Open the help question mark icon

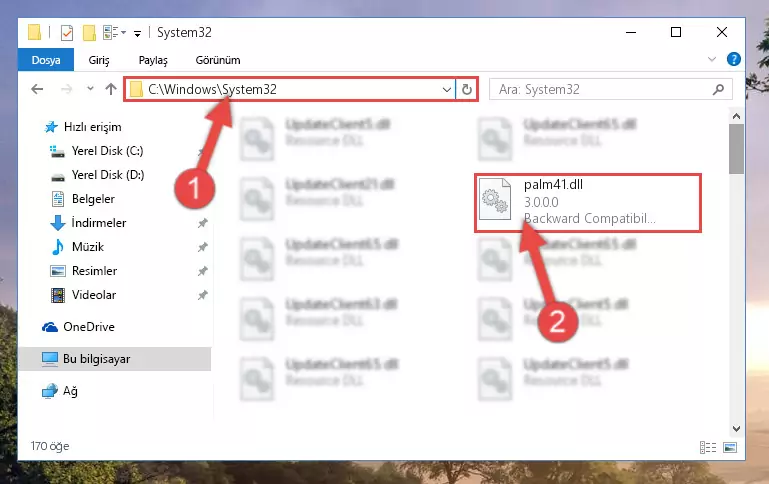pyautogui.click(x=734, y=59)
